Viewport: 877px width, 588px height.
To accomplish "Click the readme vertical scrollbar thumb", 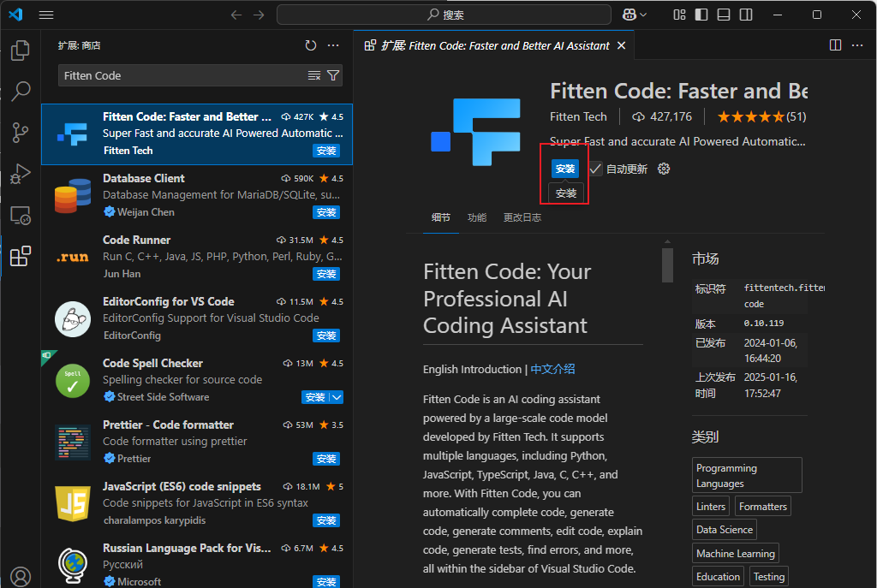I will click(667, 265).
